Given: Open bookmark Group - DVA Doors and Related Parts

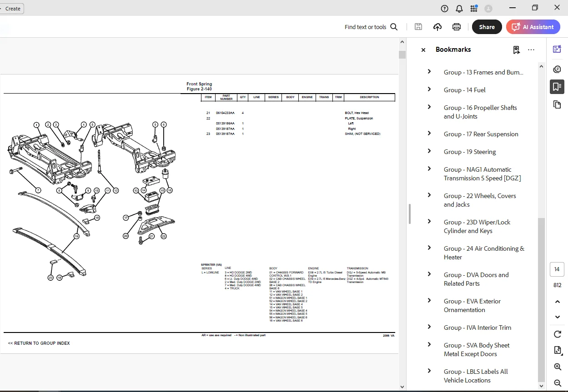Looking at the screenshot, I should (x=476, y=279).
